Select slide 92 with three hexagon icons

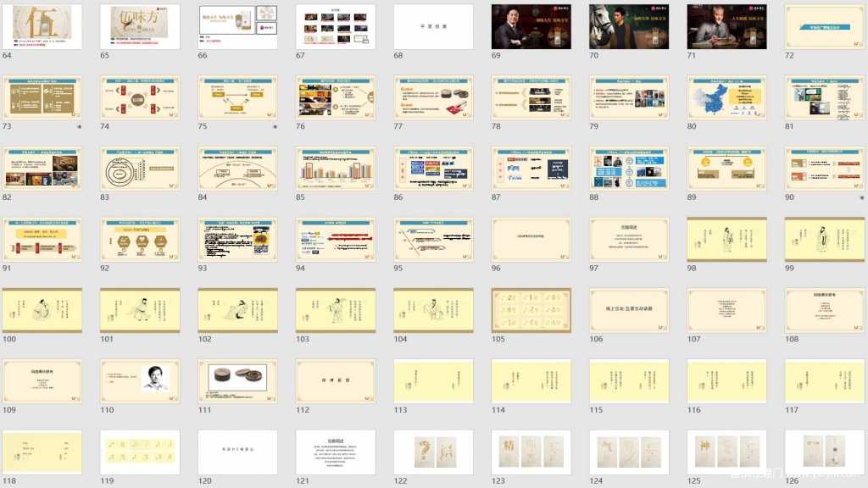click(140, 240)
